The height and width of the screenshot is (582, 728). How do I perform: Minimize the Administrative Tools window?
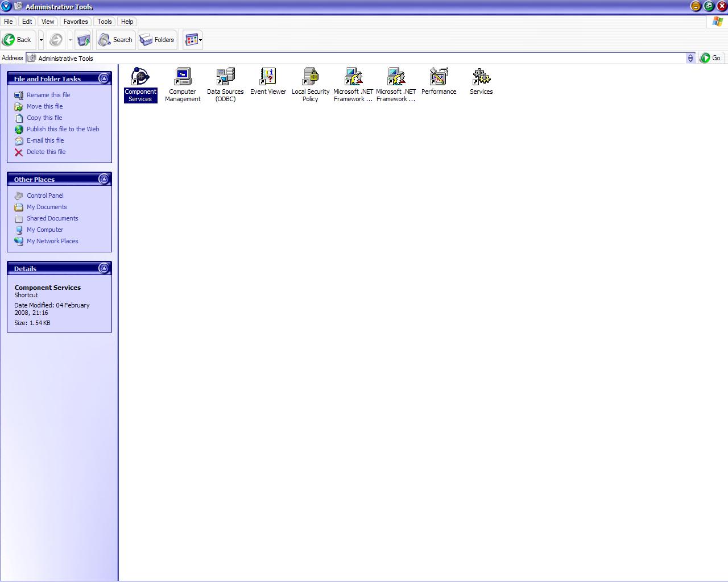696,6
